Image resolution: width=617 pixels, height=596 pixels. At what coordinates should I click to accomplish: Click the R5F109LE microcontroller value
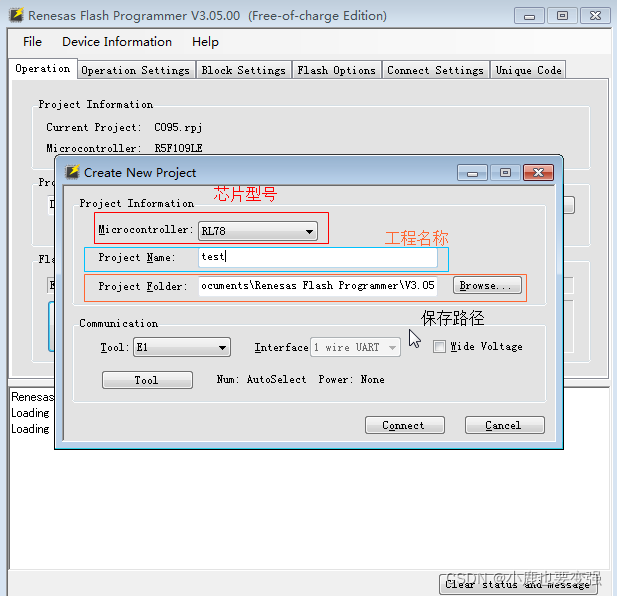178,148
